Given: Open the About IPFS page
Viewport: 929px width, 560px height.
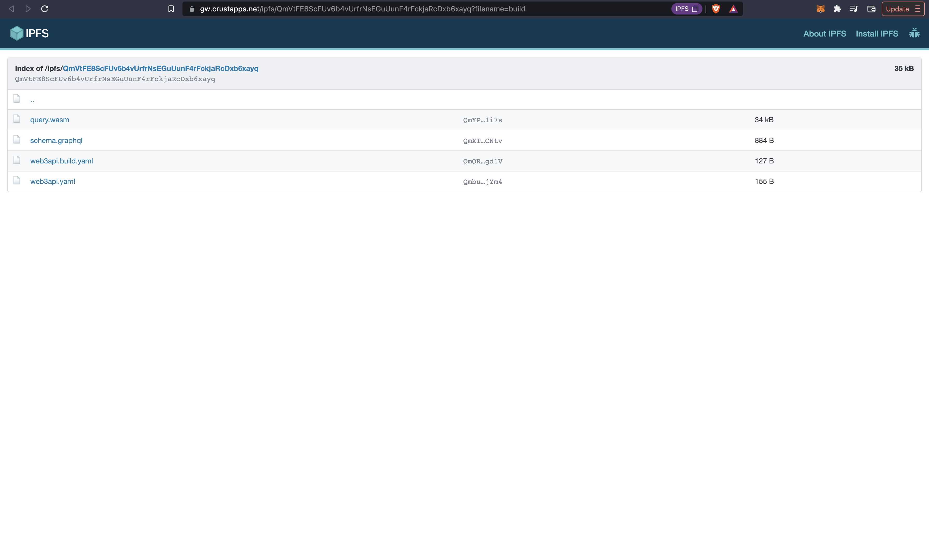Looking at the screenshot, I should pyautogui.click(x=824, y=33).
